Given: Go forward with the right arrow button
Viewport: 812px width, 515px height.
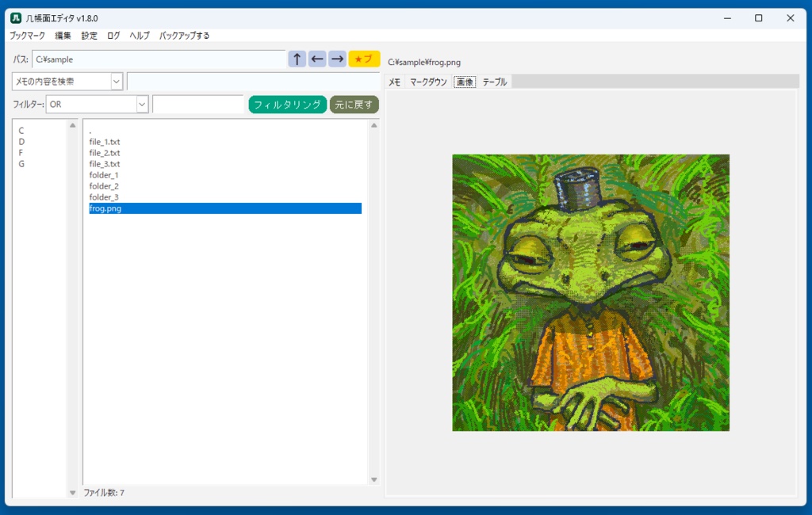Looking at the screenshot, I should coord(337,59).
